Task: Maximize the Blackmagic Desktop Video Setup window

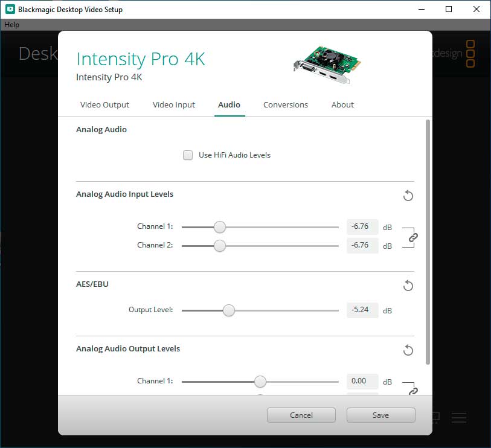Action: [x=449, y=9]
